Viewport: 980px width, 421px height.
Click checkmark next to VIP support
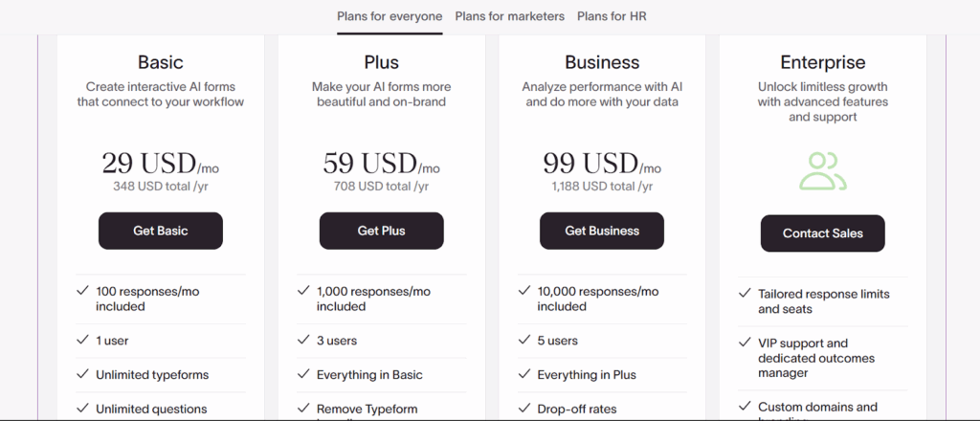coord(745,343)
